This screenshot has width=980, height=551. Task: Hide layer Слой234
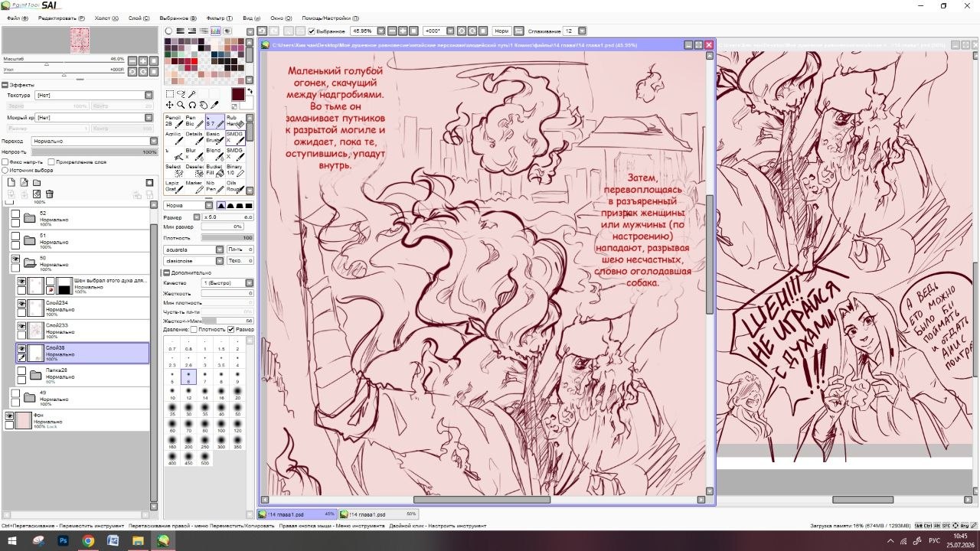tap(21, 304)
